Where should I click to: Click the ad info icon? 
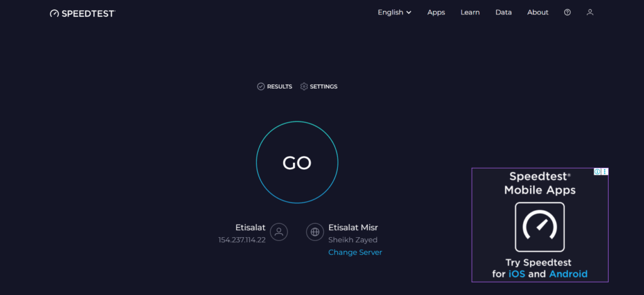(x=598, y=172)
